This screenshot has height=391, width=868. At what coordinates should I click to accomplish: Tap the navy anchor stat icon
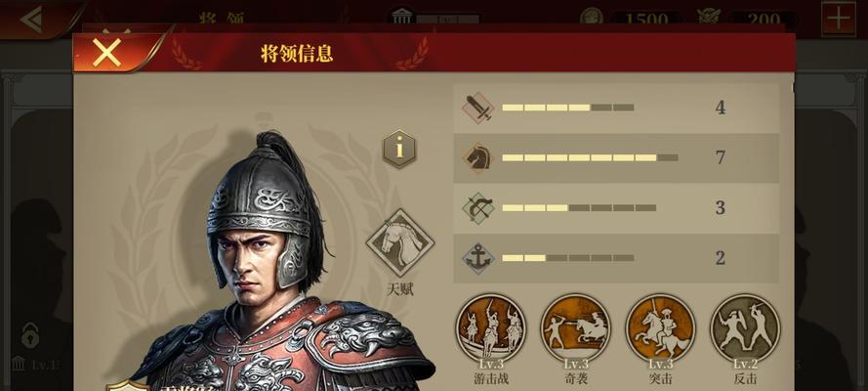point(477,259)
